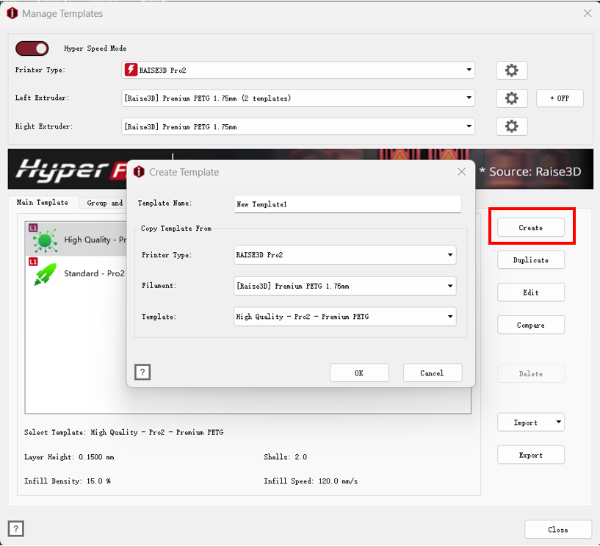This screenshot has height=546, width=600.
Task: Click the Export button
Action: pos(531,455)
